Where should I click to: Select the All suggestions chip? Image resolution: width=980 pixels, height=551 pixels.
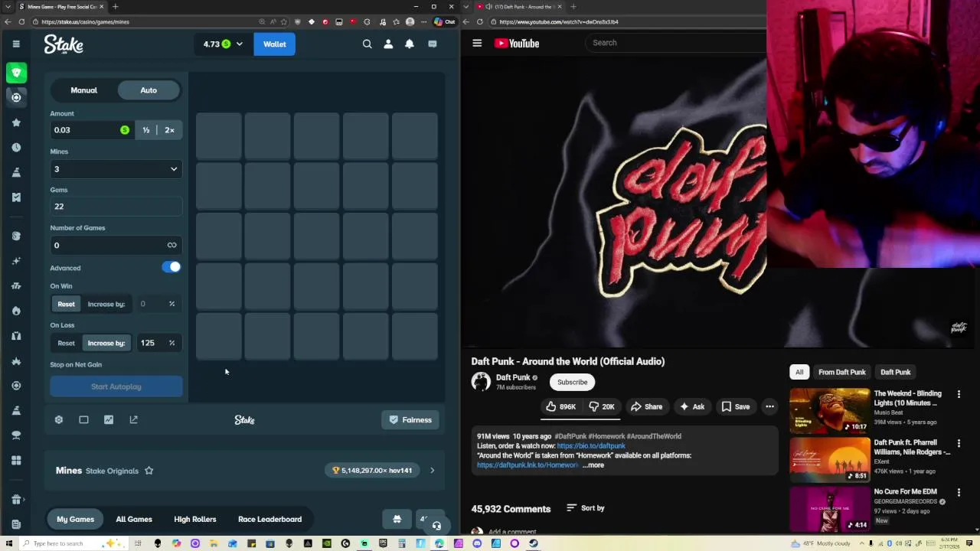799,372
